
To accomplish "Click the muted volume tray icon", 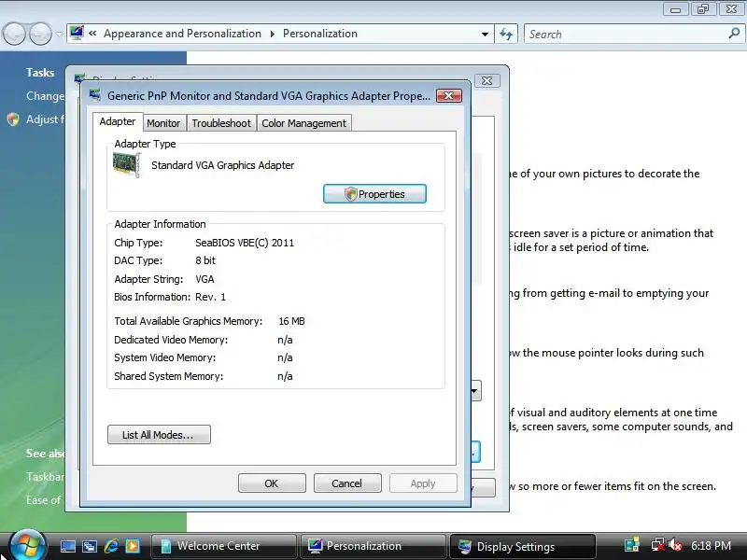I will click(674, 545).
